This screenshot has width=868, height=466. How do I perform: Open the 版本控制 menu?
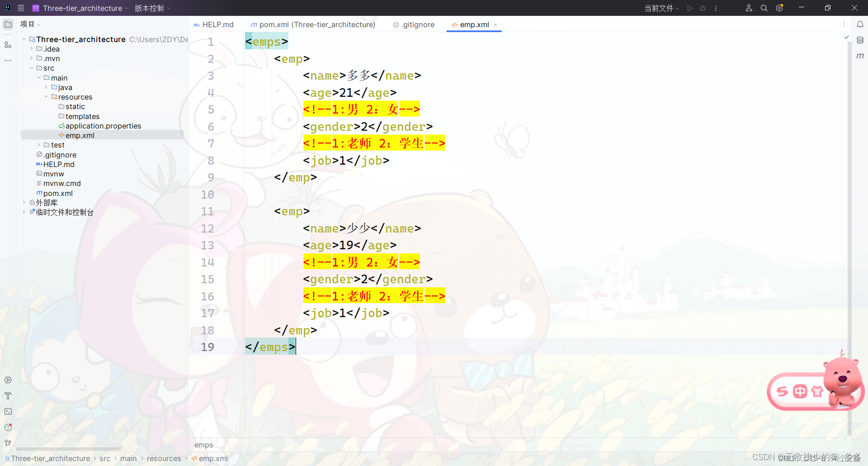click(149, 8)
